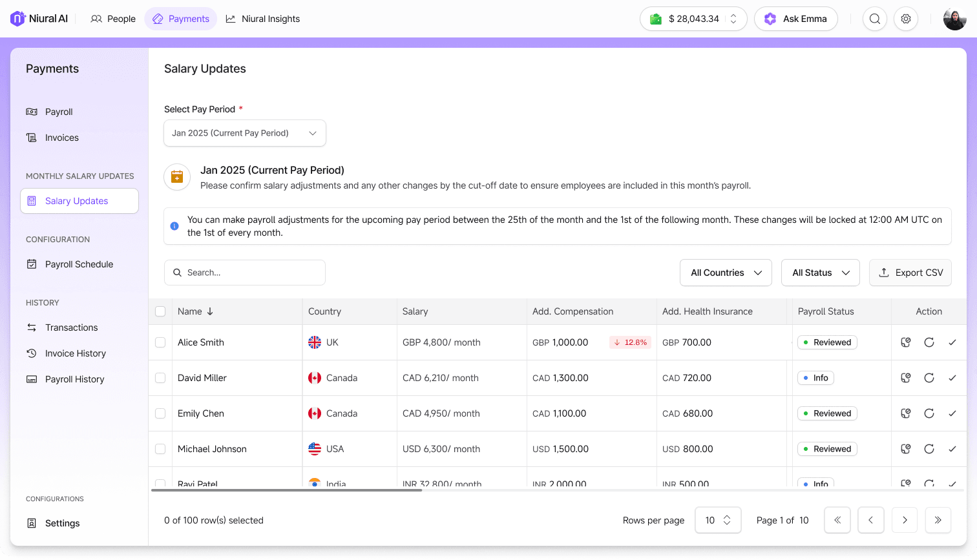The height and width of the screenshot is (560, 977).
Task: Open the settings gear icon in header
Action: (906, 19)
